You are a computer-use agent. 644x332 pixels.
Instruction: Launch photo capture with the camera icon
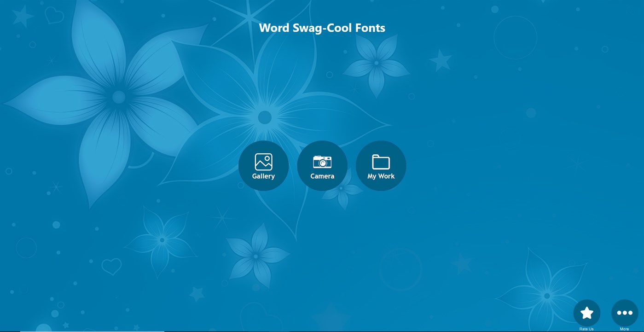point(322,162)
